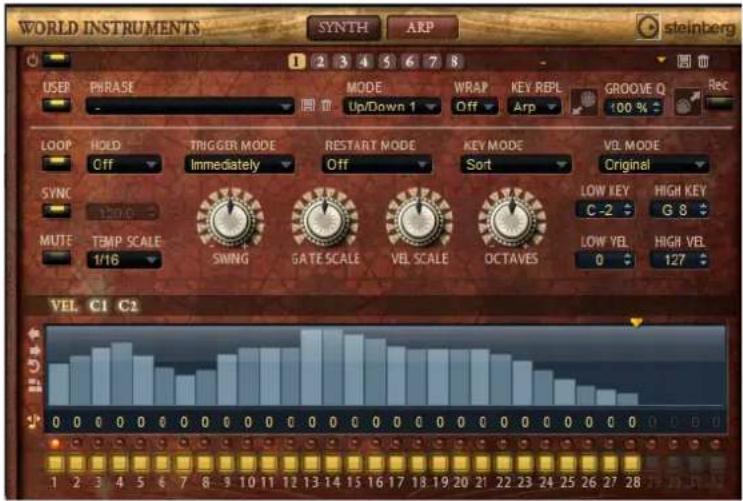Click the transpose value of step 1
The width and height of the screenshot is (743, 501).
(x=56, y=422)
